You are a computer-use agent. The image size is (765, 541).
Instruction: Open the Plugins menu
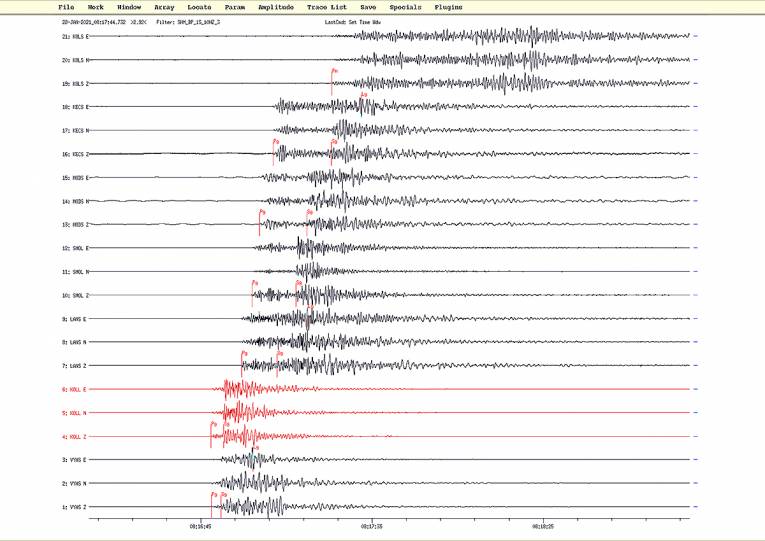click(x=448, y=7)
